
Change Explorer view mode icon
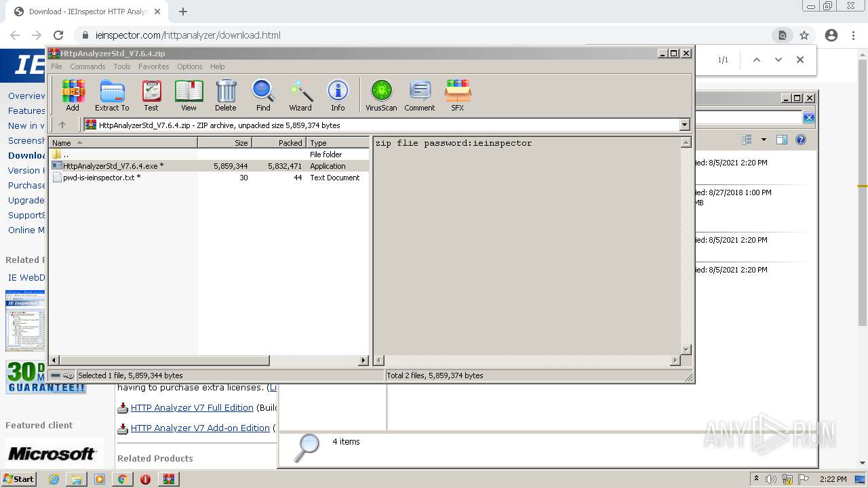[747, 140]
